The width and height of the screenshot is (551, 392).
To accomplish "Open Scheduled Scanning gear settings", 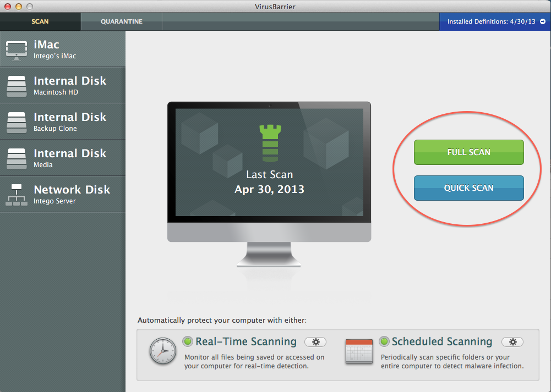I will (512, 342).
